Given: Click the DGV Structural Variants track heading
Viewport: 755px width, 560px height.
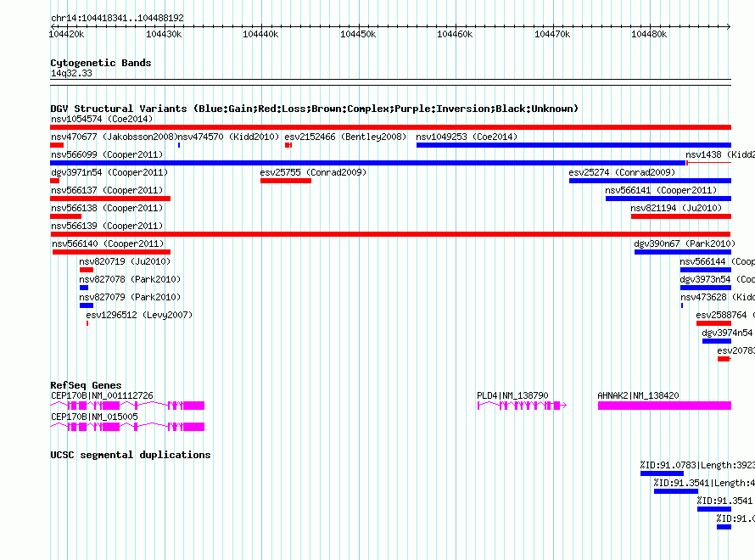Looking at the screenshot, I should pos(314,109).
